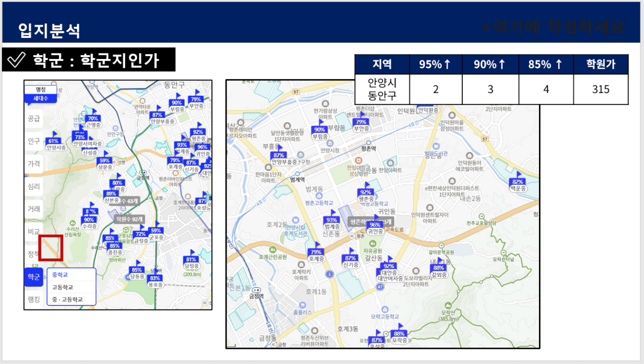Open the 가격 tab in the left map sidebar

[34, 164]
